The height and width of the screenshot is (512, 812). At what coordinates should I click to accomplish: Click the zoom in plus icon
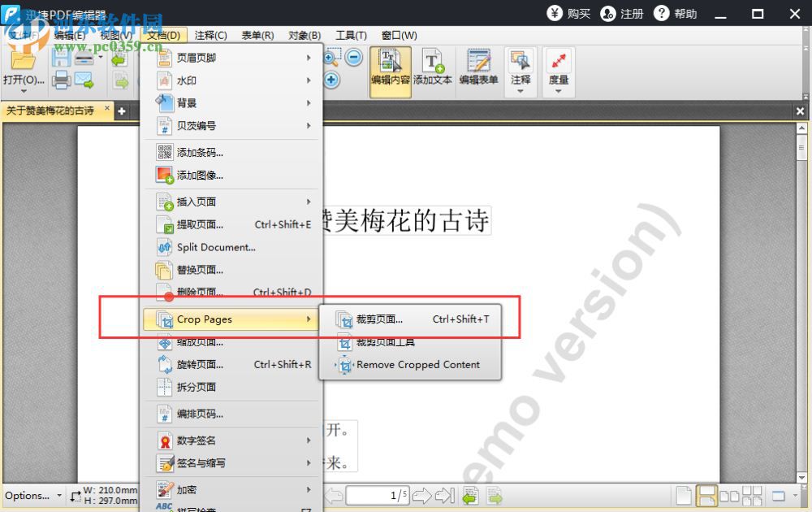(330, 80)
